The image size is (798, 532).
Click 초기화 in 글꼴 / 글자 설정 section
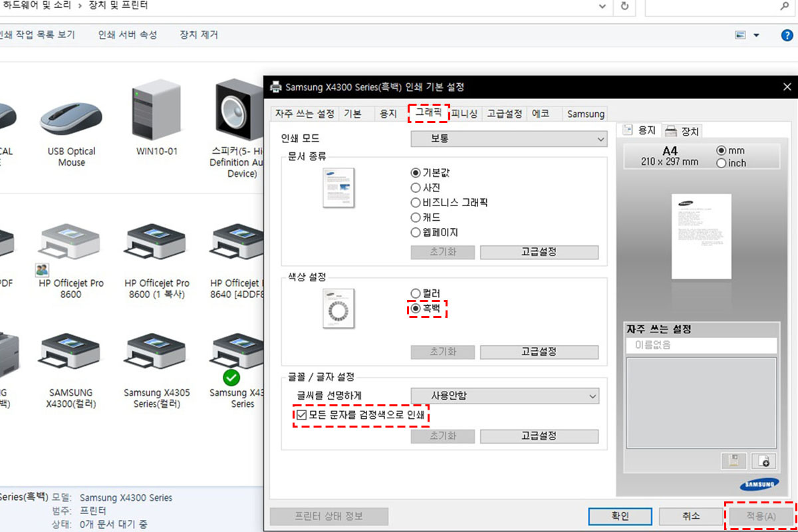pyautogui.click(x=443, y=436)
